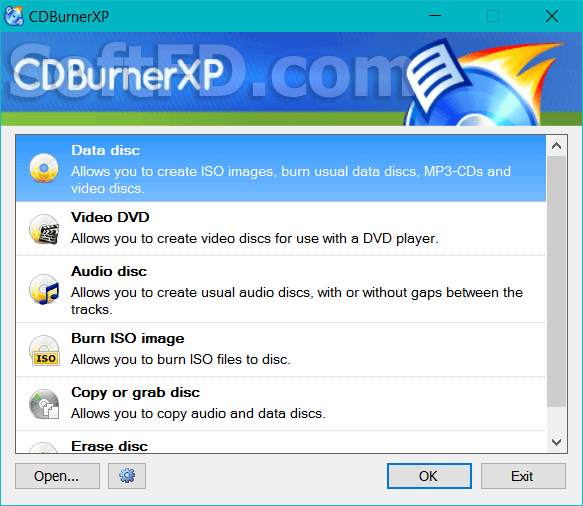Click the Exit button
Viewport: 583px width, 506px height.
tap(523, 476)
